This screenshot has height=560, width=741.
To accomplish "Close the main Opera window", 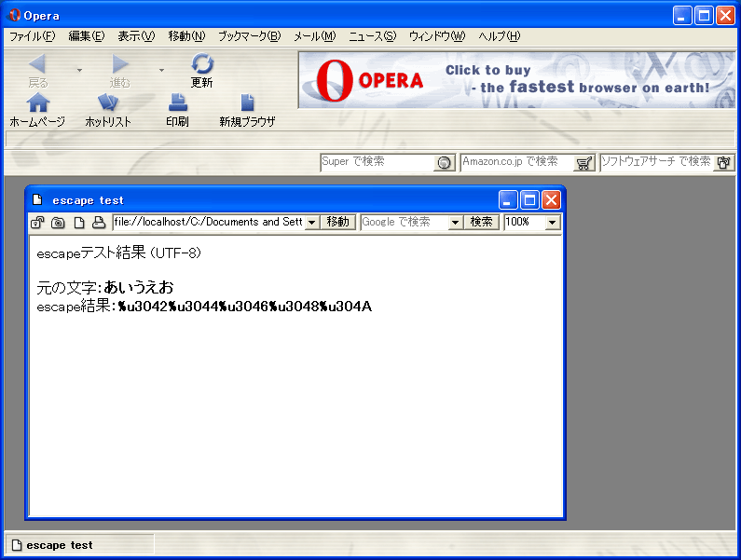I will pyautogui.click(x=725, y=16).
